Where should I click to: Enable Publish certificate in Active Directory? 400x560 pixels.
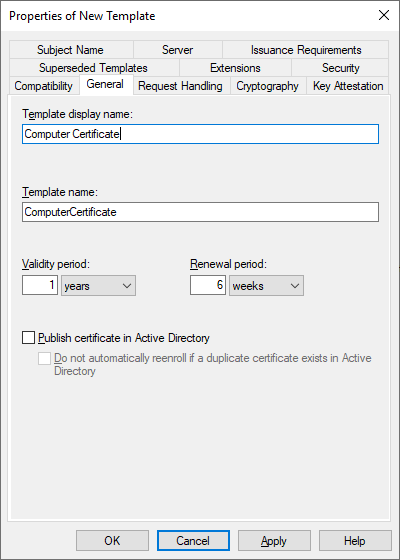29,338
